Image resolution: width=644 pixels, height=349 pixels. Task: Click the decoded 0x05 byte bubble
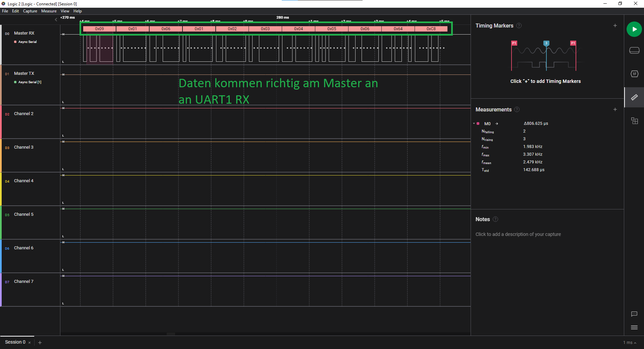(332, 29)
